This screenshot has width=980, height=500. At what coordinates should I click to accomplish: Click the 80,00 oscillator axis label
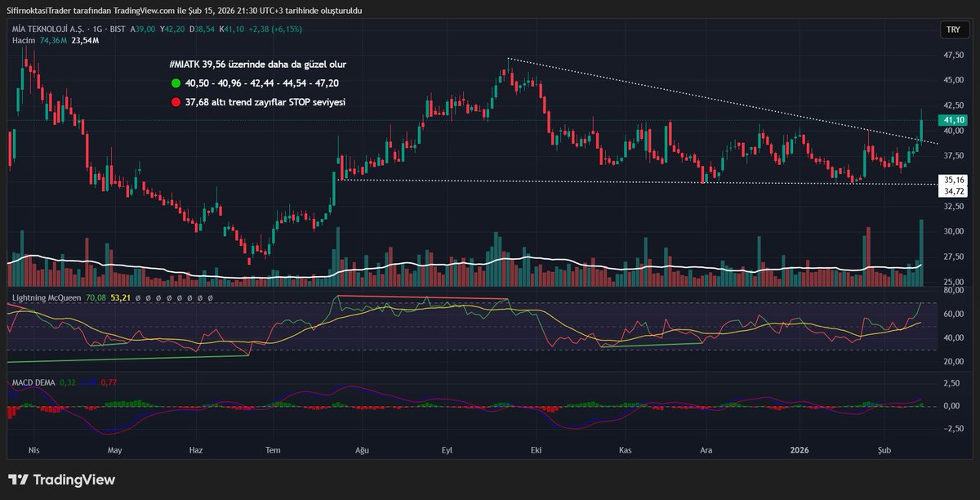[x=953, y=290]
